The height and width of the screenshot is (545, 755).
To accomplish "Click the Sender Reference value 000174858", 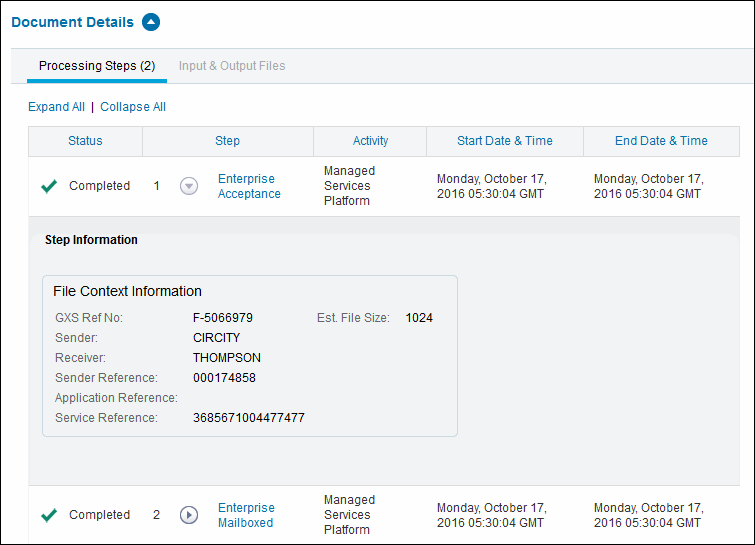I will point(224,378).
